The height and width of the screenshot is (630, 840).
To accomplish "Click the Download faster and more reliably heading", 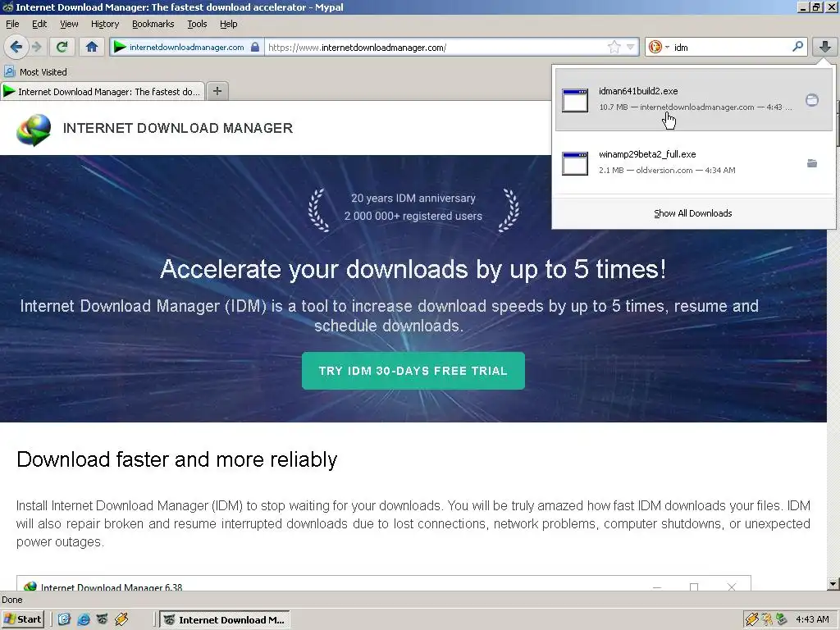I will click(177, 459).
